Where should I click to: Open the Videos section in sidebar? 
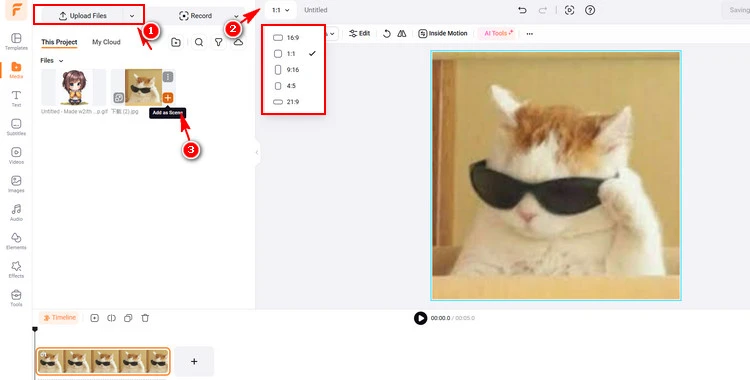(16, 155)
